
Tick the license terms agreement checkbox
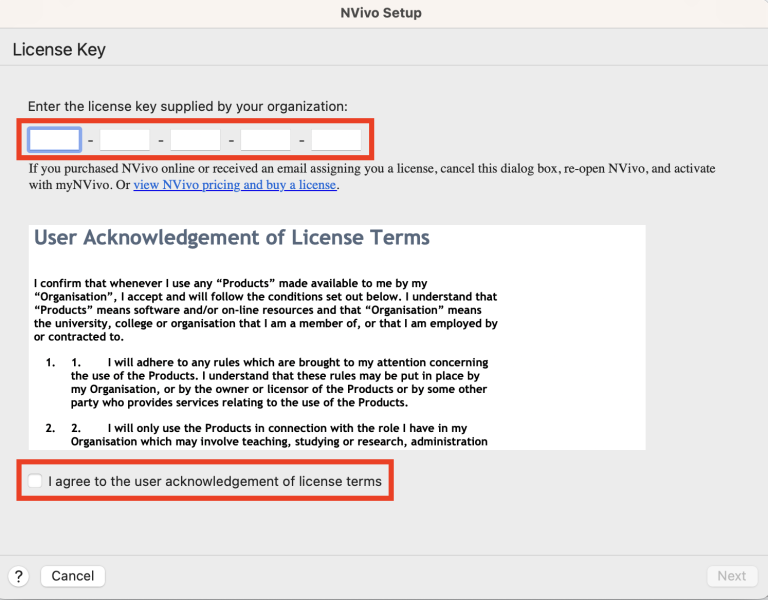(36, 481)
